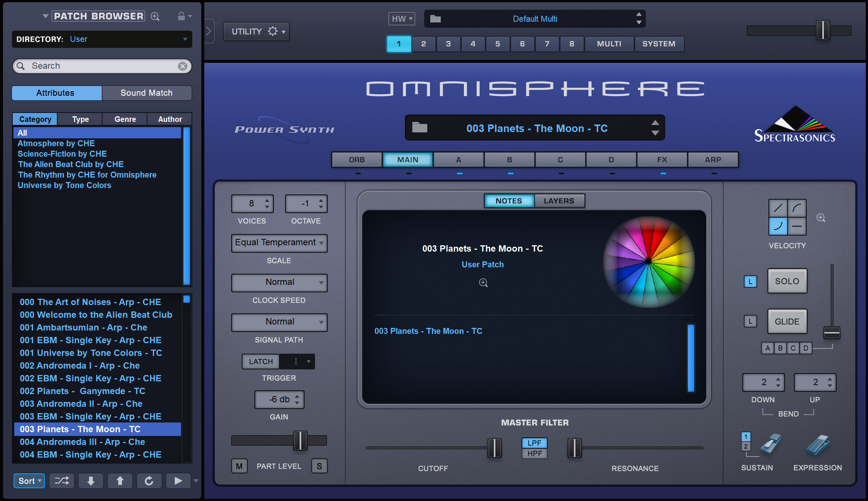Click the colorful patch image wheel
The height and width of the screenshot is (501, 868).
point(649,262)
